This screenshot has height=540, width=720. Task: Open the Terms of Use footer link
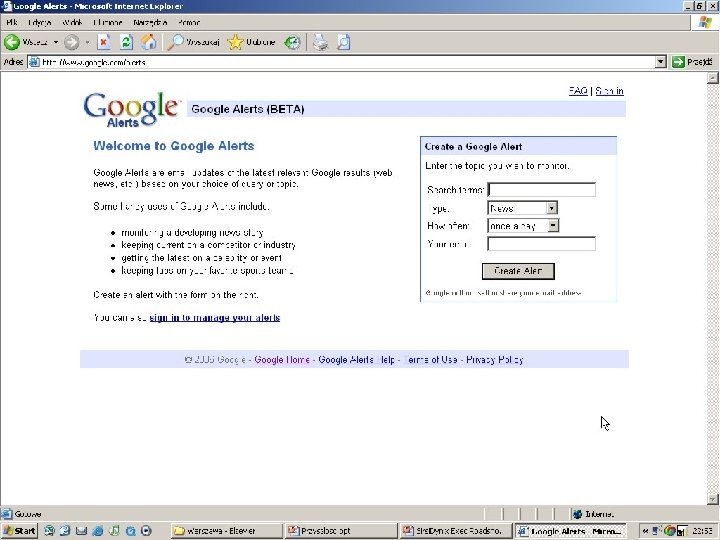tap(430, 360)
